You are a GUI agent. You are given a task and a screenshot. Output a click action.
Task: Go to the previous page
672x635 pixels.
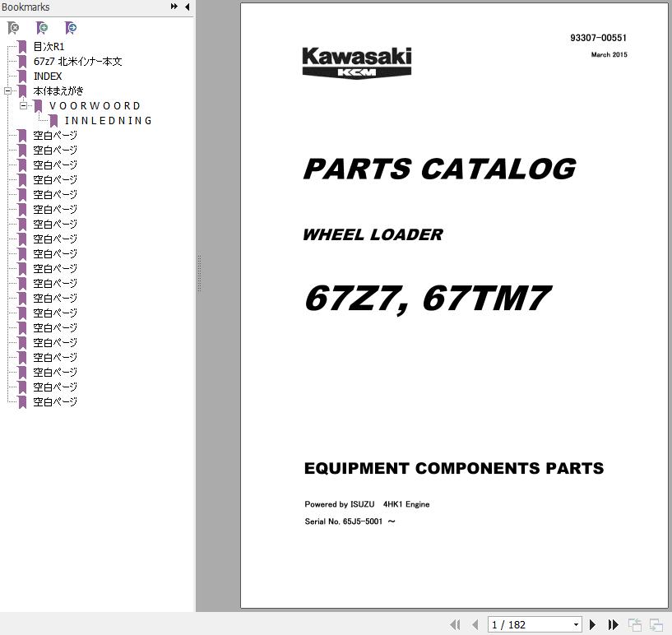(475, 624)
